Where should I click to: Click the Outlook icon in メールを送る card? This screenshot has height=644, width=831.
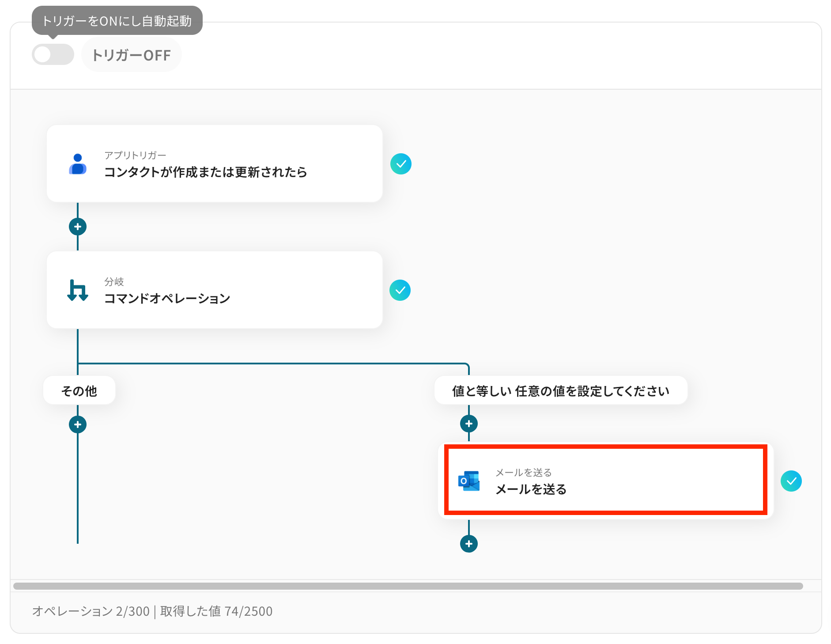469,481
